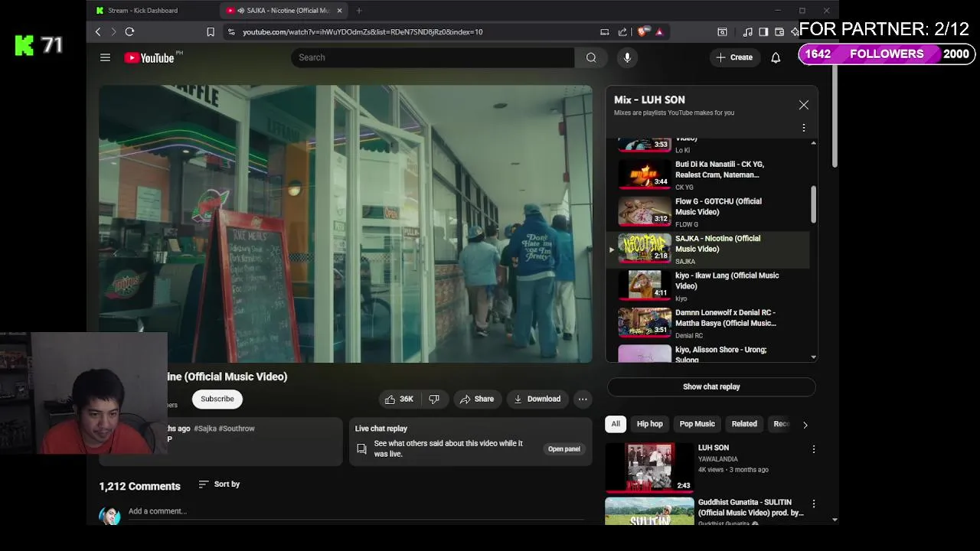This screenshot has width=980, height=551.
Task: Select the Related filter chip
Action: [744, 424]
